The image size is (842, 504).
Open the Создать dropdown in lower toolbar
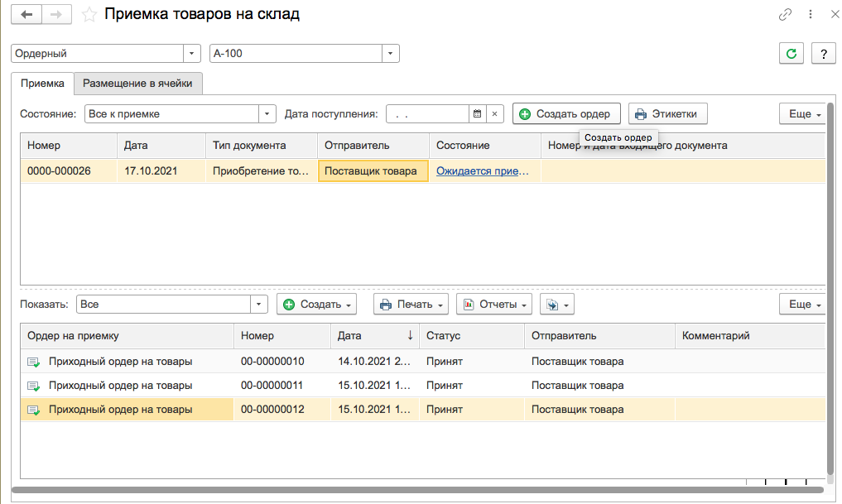pos(317,305)
